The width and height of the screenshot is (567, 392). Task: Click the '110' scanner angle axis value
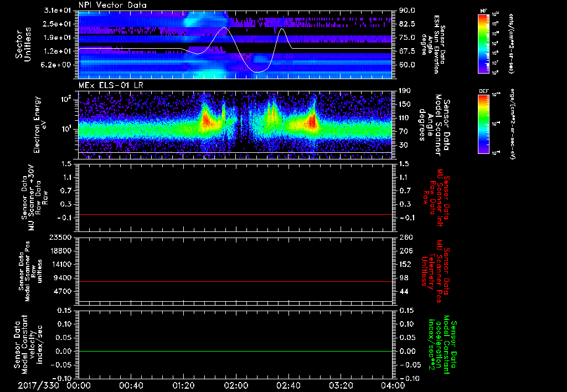pyautogui.click(x=405, y=118)
